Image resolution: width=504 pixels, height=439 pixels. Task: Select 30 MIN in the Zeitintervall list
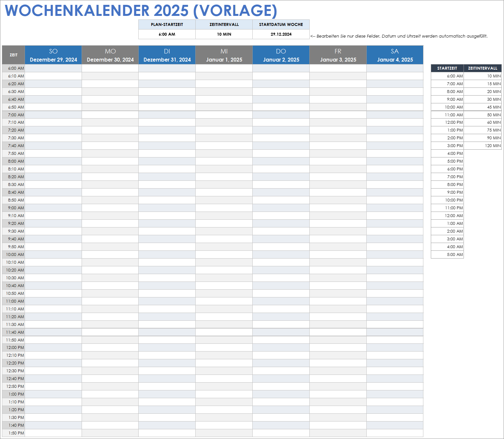(483, 99)
